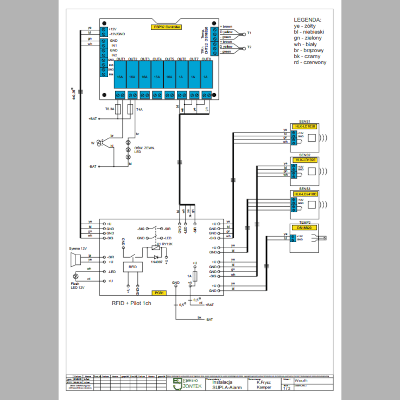Select the 1A fuse symbol in lower module
The width and height of the screenshot is (400, 400).
point(195,276)
